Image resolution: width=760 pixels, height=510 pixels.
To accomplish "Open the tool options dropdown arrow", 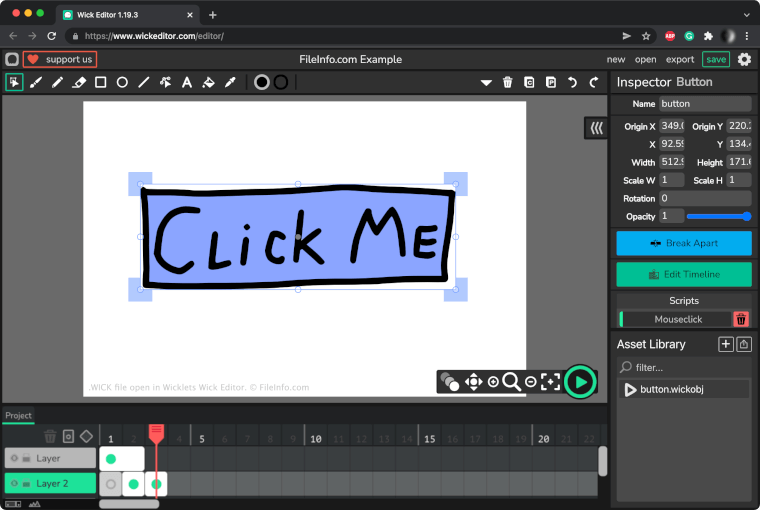I will pyautogui.click(x=486, y=82).
